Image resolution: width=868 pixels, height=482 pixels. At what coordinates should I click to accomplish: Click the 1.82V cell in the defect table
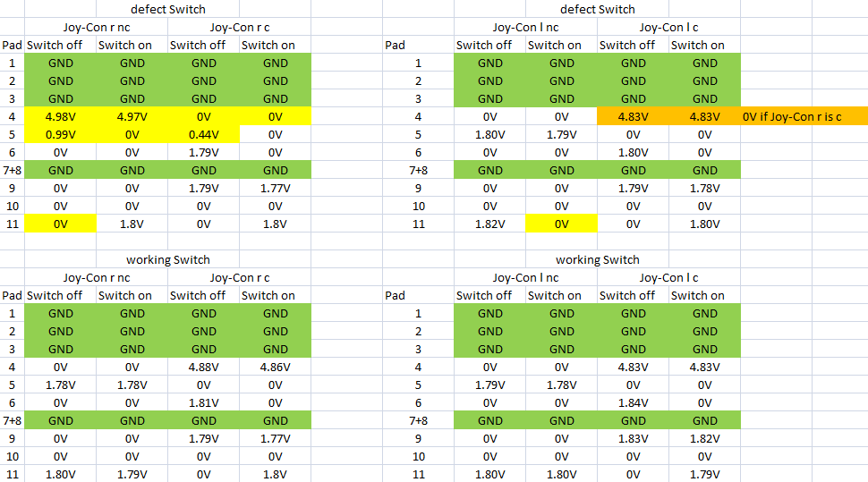tap(489, 224)
